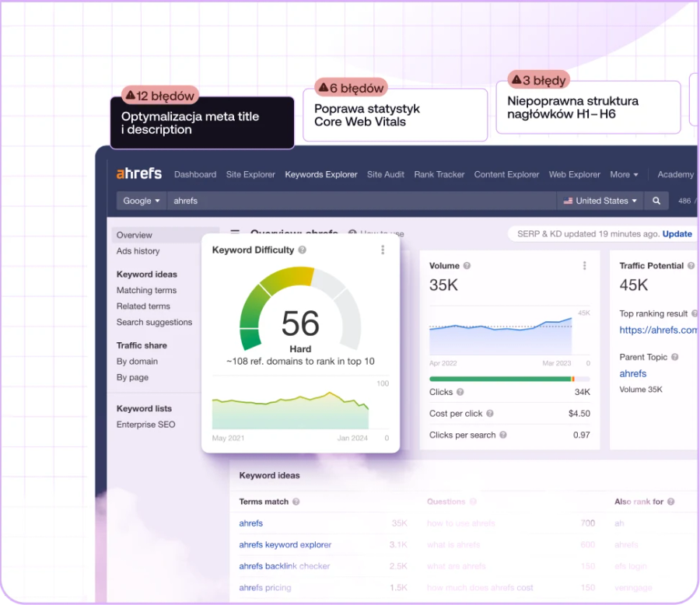Click the search magnifier button
Viewport: 700px width, 605px height.
[656, 201]
